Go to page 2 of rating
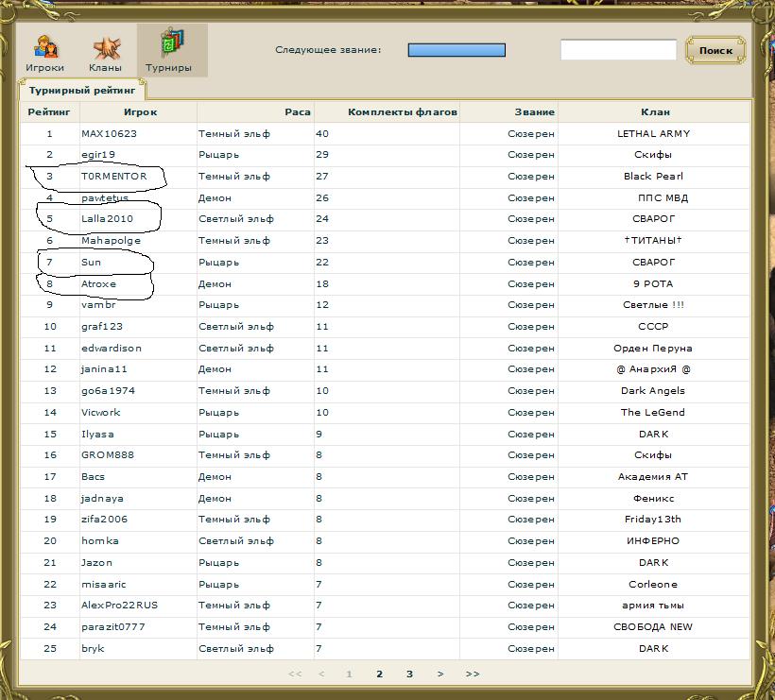Screen dimensions: 775x700 (379, 674)
